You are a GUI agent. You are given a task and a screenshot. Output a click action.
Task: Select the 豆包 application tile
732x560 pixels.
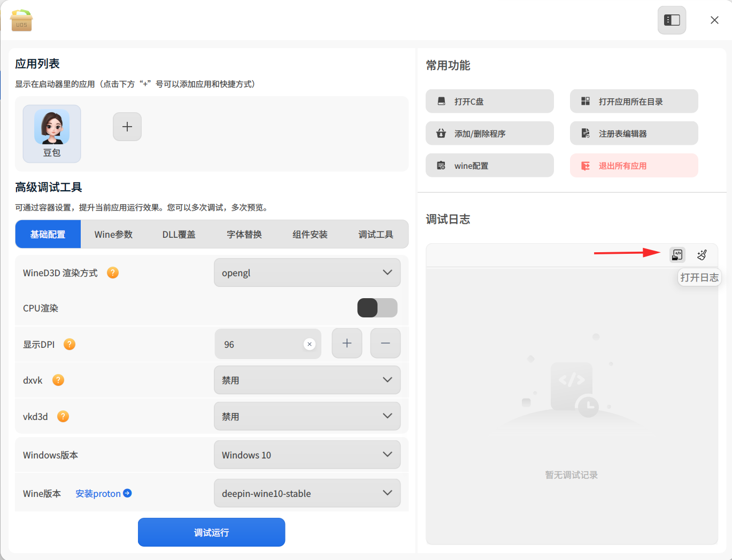[52, 134]
